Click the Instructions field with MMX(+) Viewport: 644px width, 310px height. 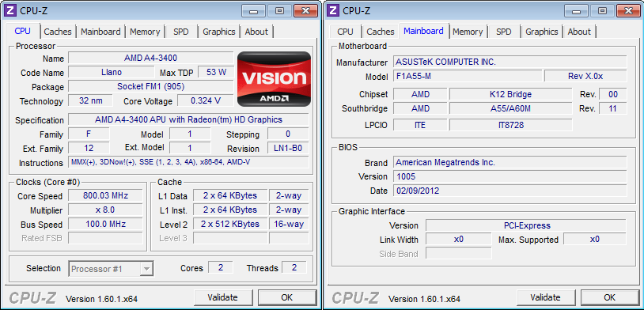click(188, 162)
